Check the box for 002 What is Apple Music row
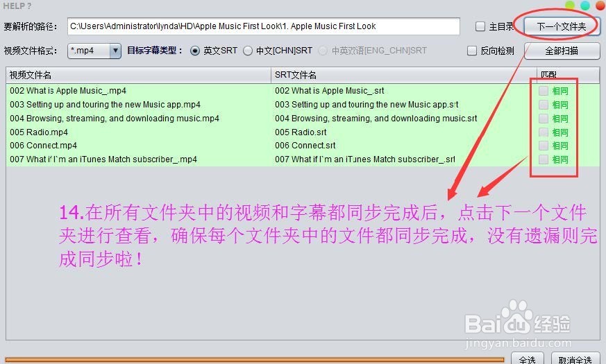This screenshot has height=364, width=606. (x=544, y=91)
